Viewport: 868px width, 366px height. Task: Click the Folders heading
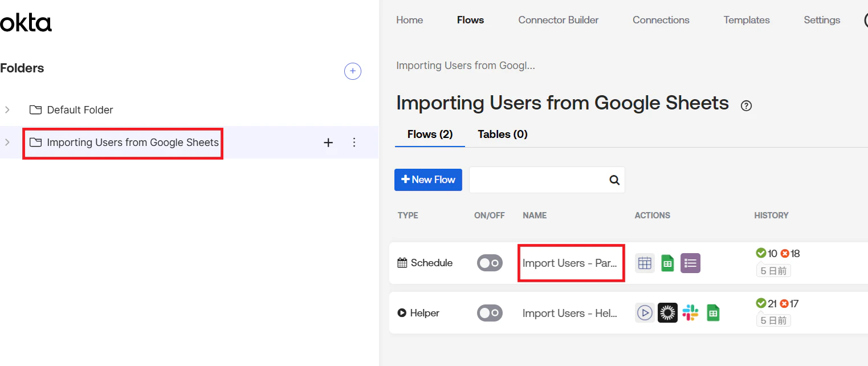[22, 68]
